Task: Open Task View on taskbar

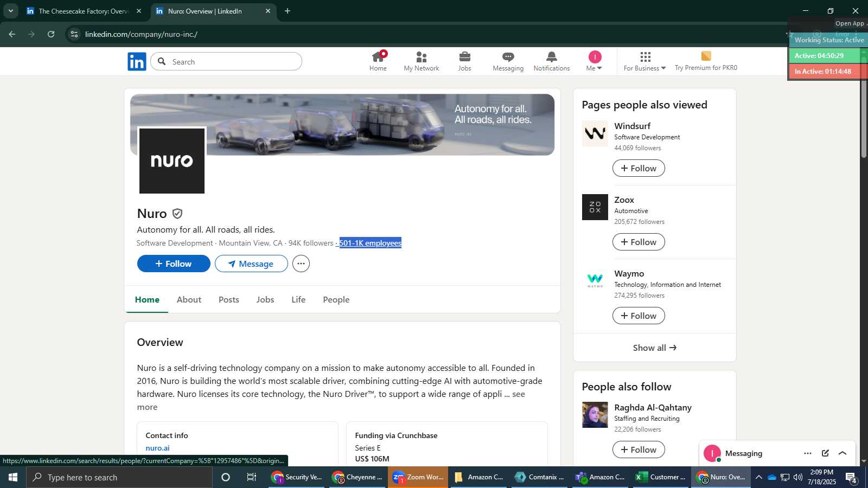Action: pyautogui.click(x=252, y=477)
